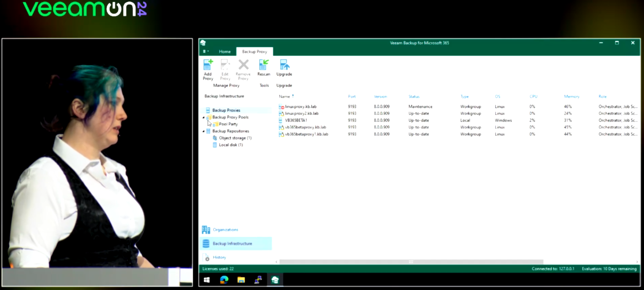Screen dimensions: 644x290
Task: Click the Local type cell
Action: click(465, 120)
